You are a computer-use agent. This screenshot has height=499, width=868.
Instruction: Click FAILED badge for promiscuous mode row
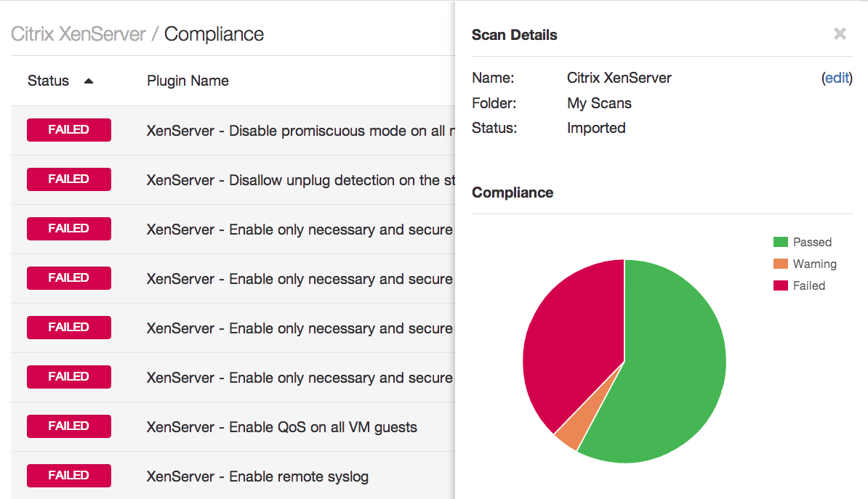pyautogui.click(x=69, y=130)
